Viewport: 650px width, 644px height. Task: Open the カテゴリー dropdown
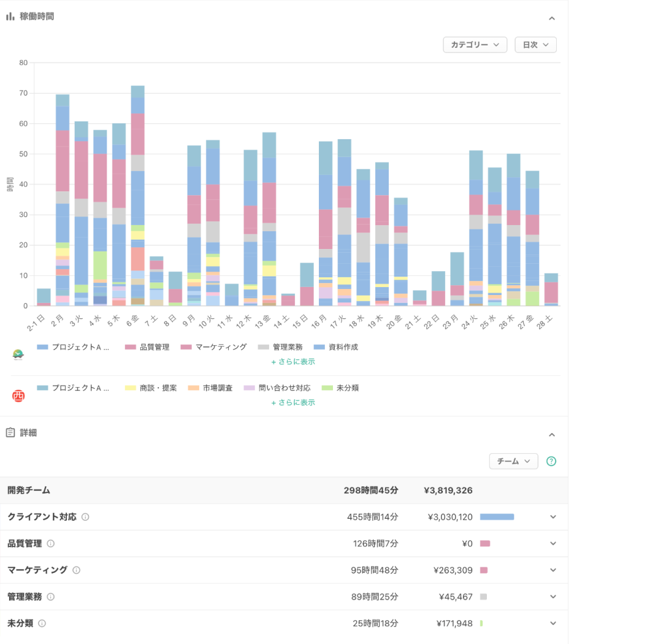475,45
